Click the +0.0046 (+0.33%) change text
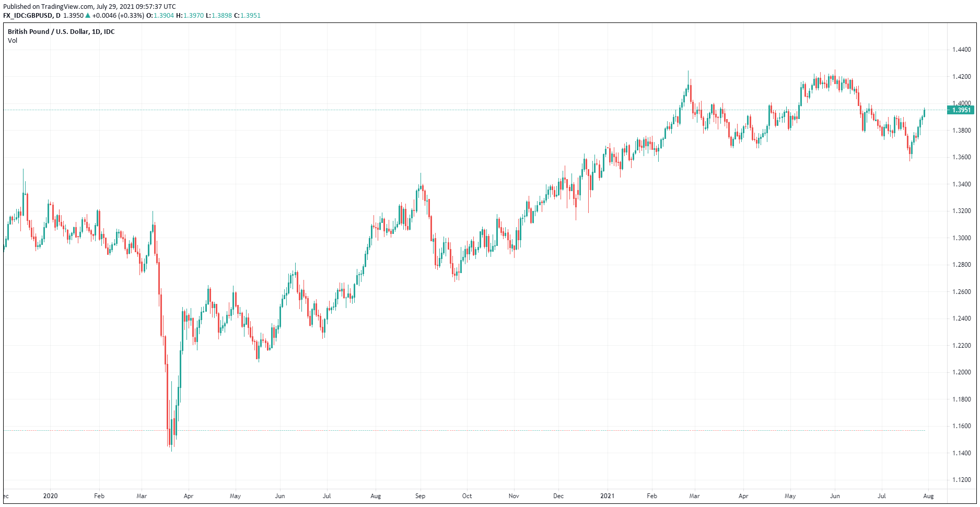 [118, 16]
